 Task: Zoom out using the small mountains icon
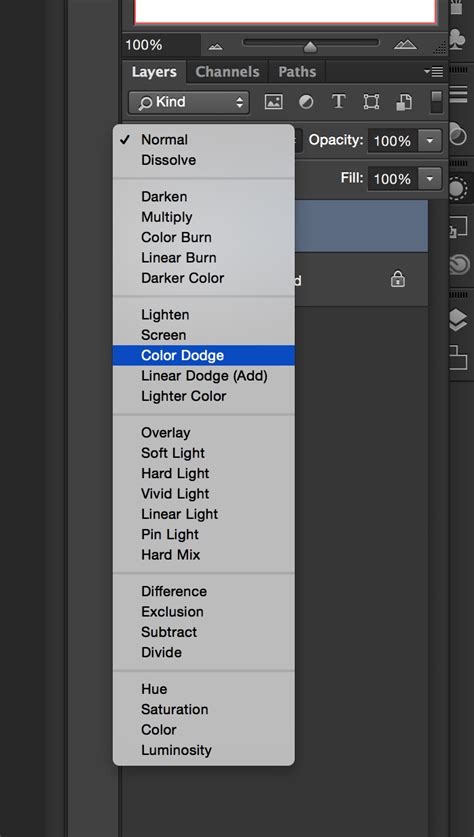click(x=215, y=46)
